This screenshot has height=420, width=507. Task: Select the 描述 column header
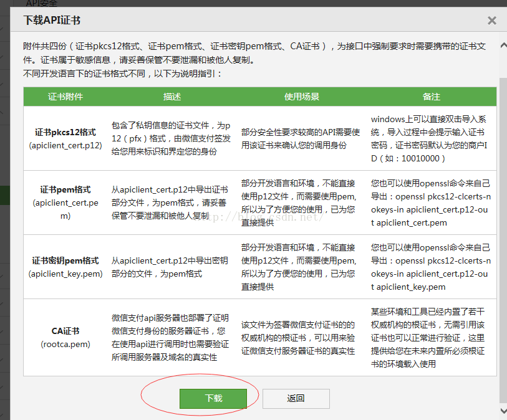coord(172,97)
